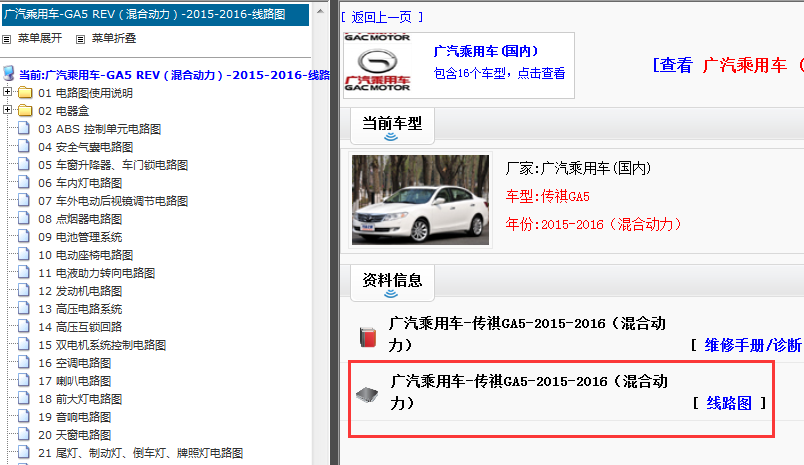Open 广汽乘用车(国内) brand link
The height and width of the screenshot is (465, 804).
point(486,51)
